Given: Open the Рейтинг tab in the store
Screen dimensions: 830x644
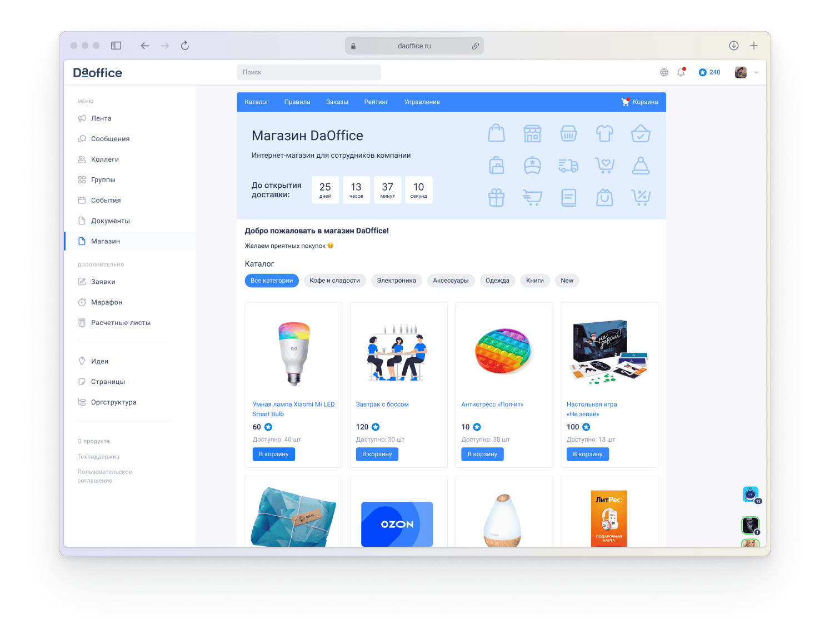Looking at the screenshot, I should coord(376,102).
